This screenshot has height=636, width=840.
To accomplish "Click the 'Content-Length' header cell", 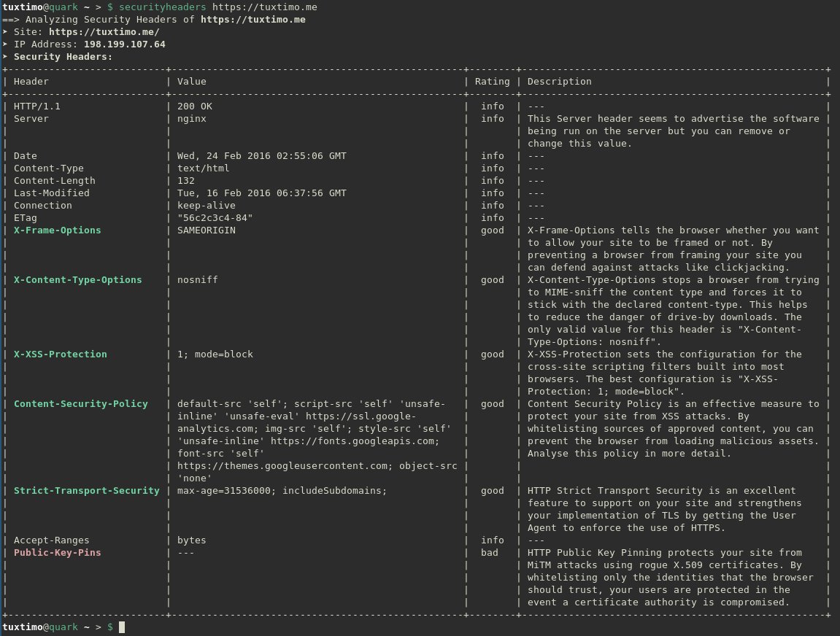I will (55, 180).
